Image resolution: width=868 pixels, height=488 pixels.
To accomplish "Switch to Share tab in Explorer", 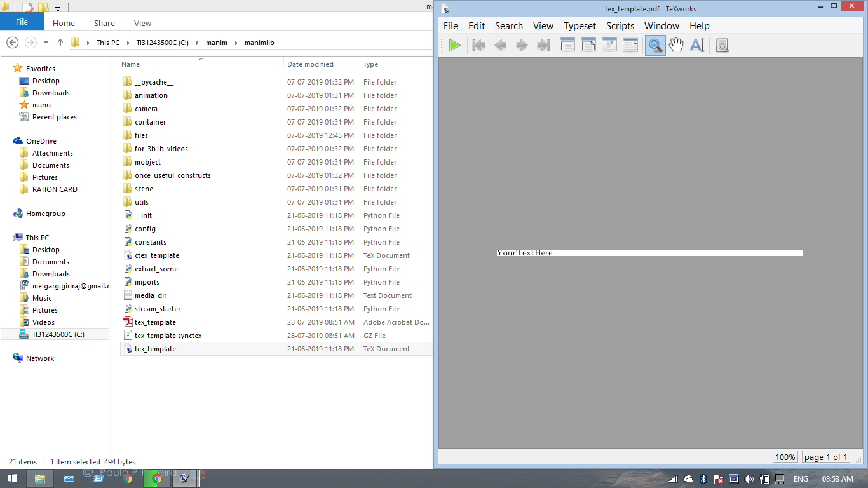I will click(104, 23).
